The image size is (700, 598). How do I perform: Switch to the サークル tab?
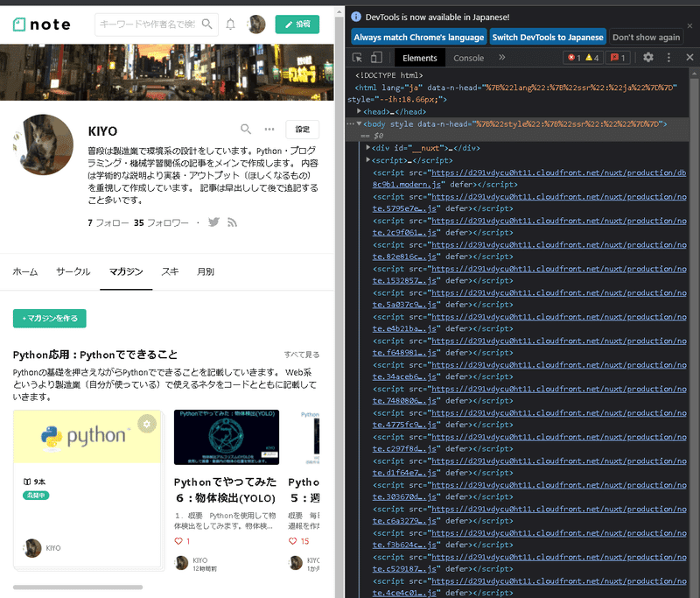(x=73, y=271)
